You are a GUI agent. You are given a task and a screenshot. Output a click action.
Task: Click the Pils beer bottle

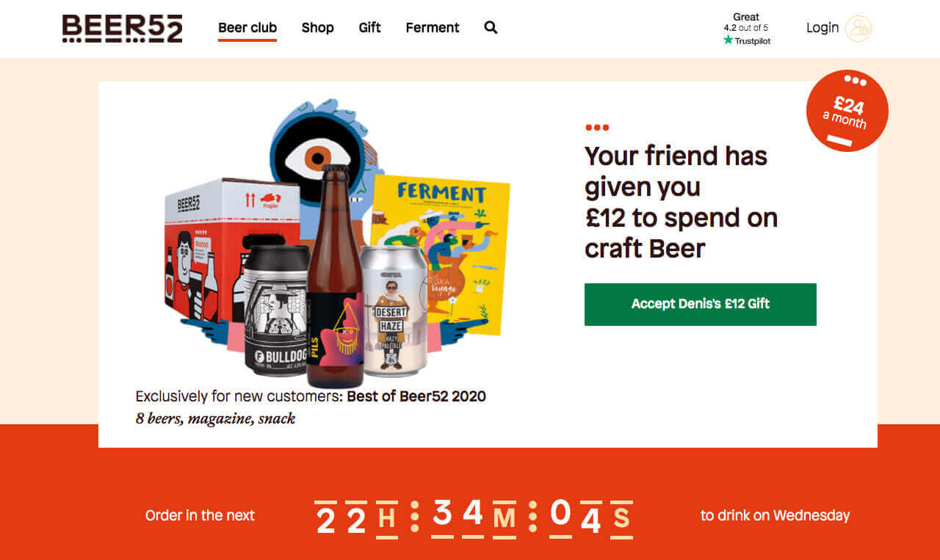[x=335, y=277]
